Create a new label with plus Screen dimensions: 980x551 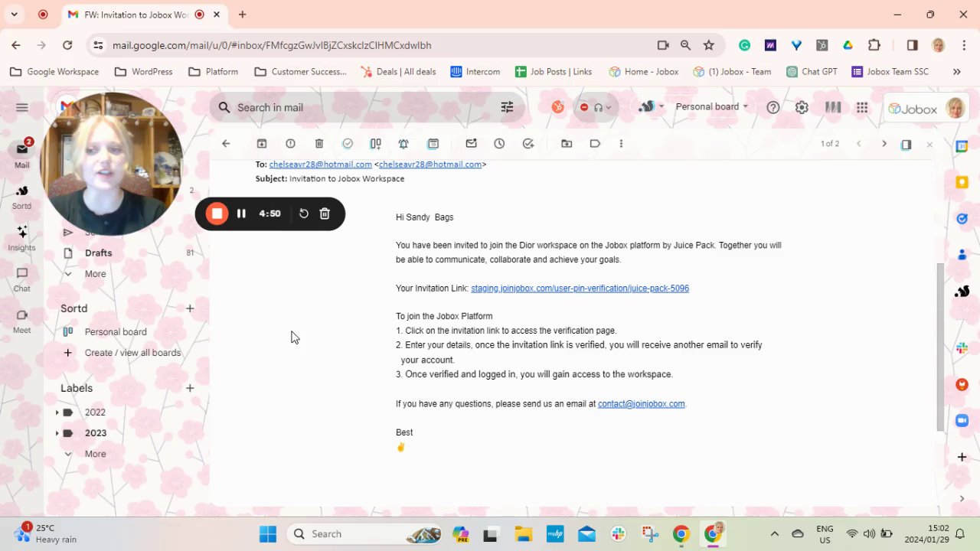coord(190,388)
